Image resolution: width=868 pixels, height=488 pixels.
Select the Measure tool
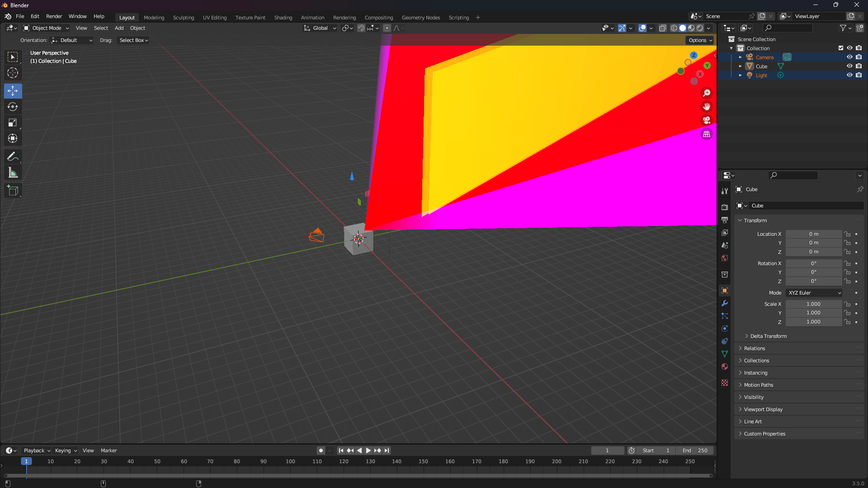tap(13, 172)
